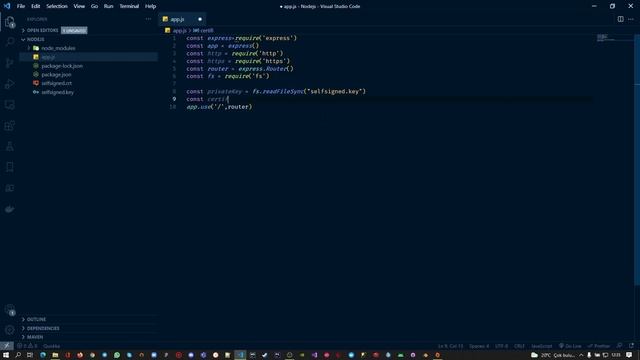Viewport: 640px width, 360px height.
Task: Open the Windows Action Center notifications
Action: click(629, 355)
